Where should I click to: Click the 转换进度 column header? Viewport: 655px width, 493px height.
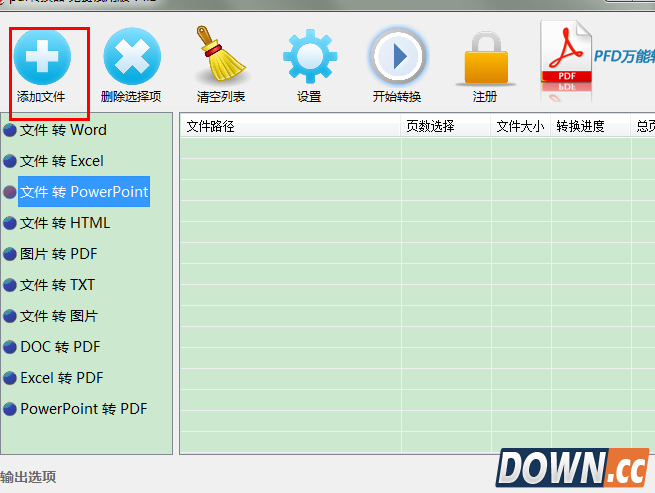click(x=590, y=126)
